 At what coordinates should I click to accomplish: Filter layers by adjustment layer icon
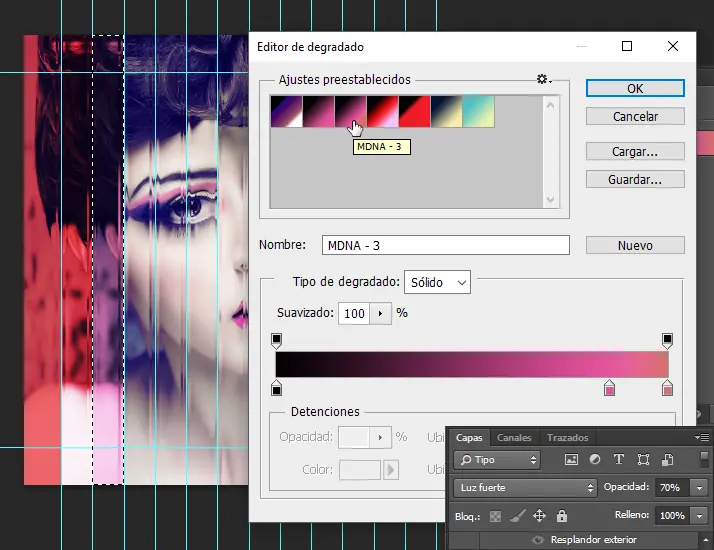tap(595, 460)
